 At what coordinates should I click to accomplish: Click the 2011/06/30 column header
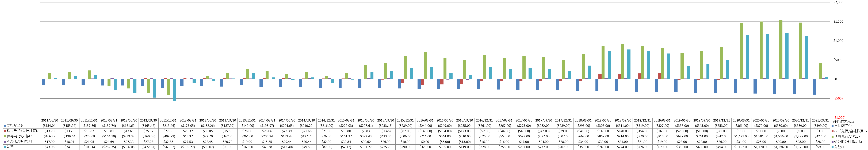pyautogui.click(x=50, y=120)
